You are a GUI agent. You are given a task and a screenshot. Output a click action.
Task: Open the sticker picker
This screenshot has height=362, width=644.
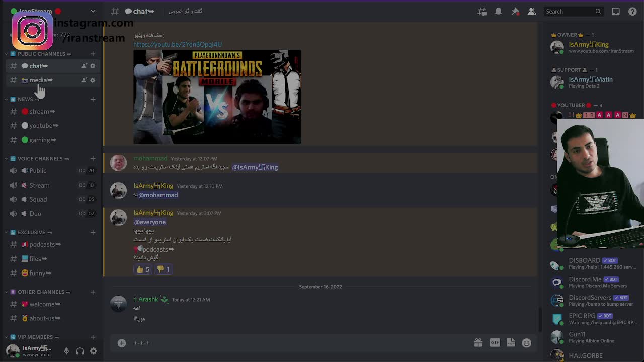pos(511,343)
